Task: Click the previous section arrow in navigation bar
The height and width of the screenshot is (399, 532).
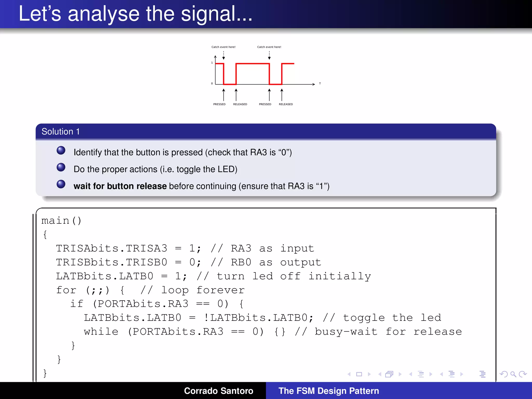Action: coord(441,374)
